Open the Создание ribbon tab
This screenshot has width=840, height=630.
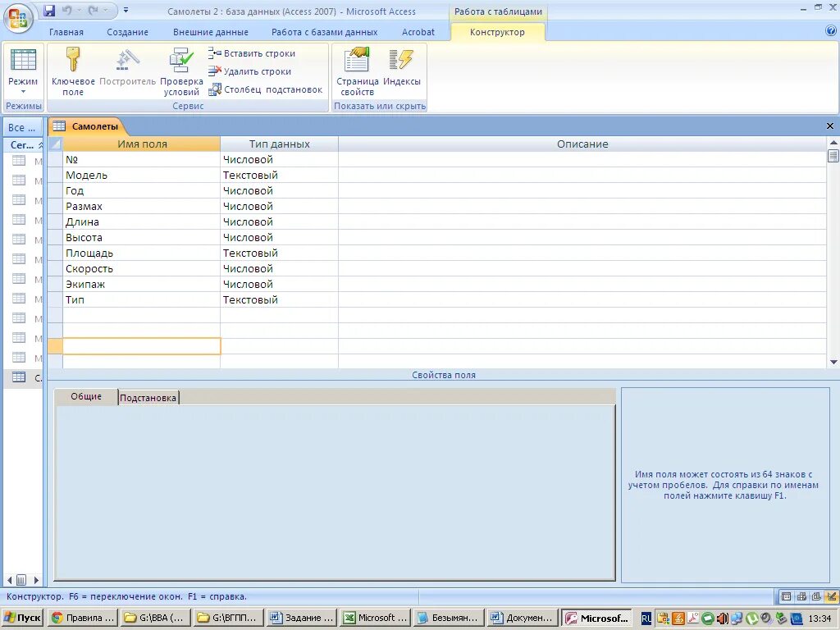[x=127, y=32]
